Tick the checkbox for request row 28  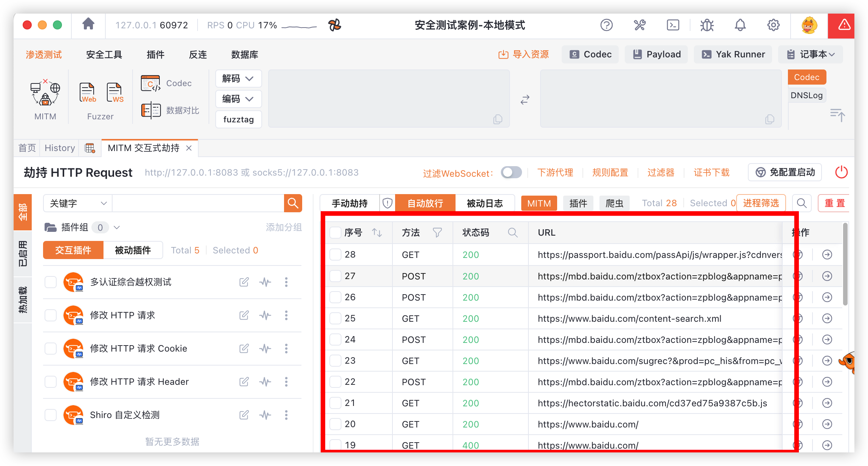pyautogui.click(x=335, y=255)
